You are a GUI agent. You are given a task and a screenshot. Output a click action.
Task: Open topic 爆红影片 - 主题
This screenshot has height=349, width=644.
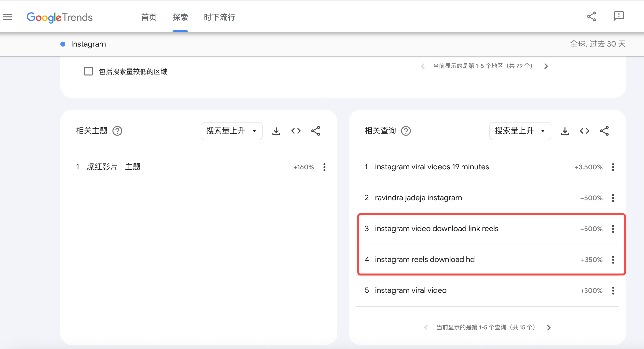(x=113, y=167)
